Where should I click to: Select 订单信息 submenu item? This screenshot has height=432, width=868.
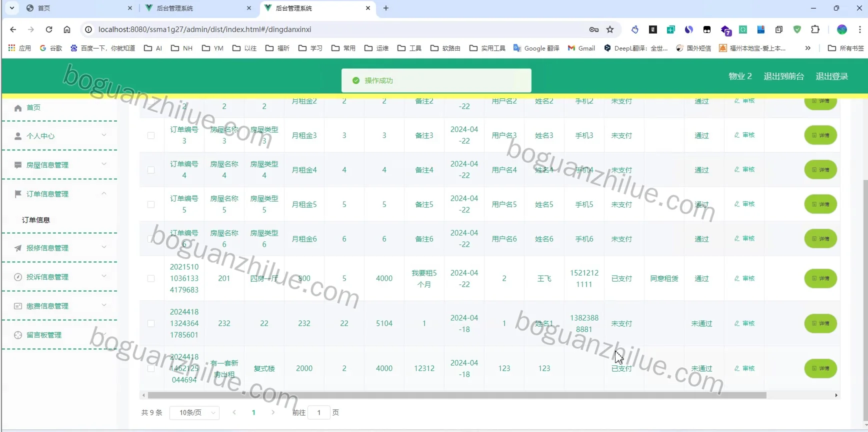(36, 220)
